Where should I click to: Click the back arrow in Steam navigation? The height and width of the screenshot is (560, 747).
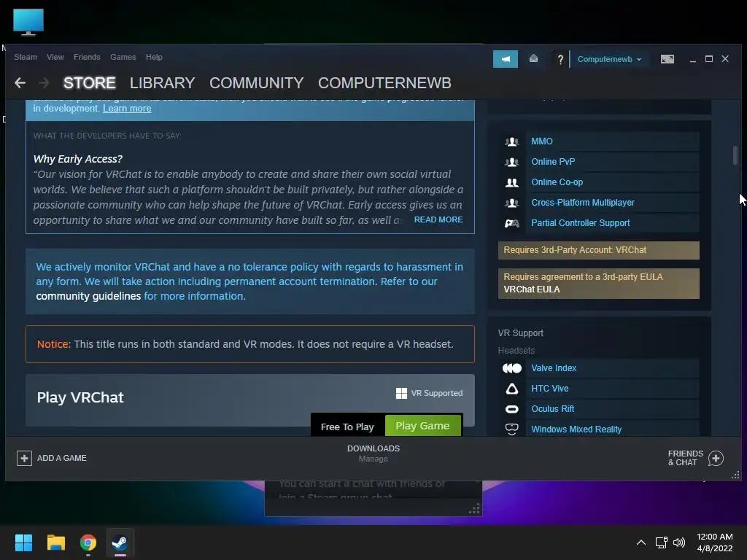[20, 83]
